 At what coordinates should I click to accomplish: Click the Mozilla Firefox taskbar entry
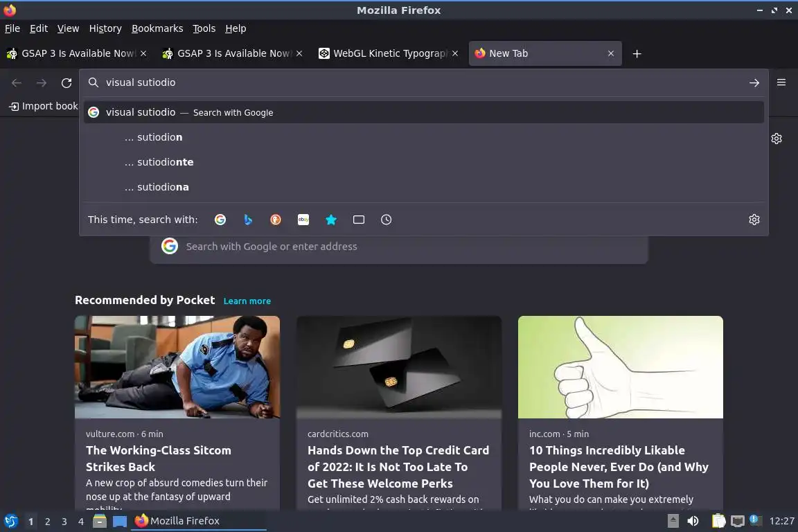[x=199, y=521]
